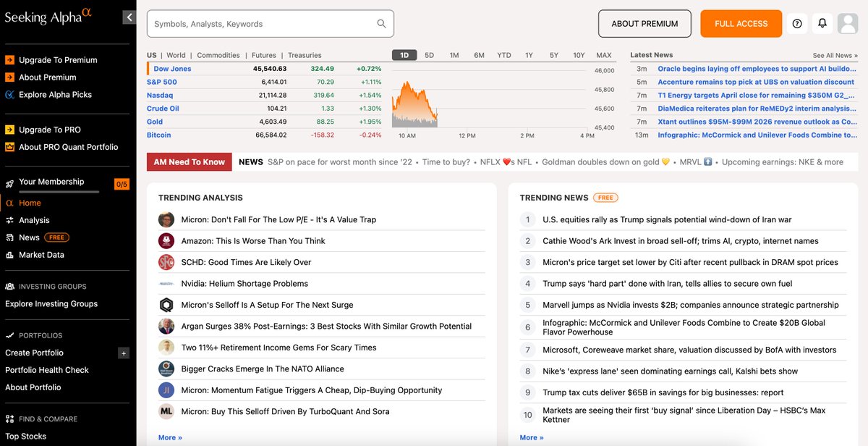868x446 pixels.
Task: Open Explore Investing Groups
Action: pos(51,304)
